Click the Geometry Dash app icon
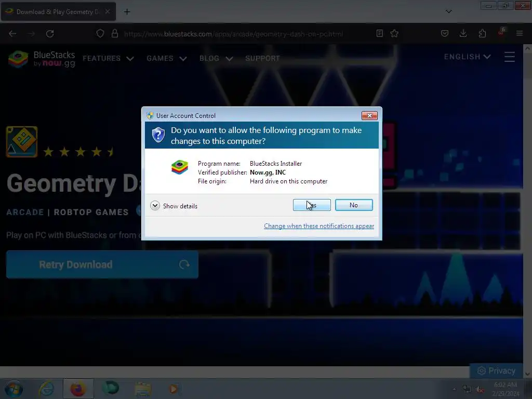Viewport: 532px width, 399px height. 22,141
